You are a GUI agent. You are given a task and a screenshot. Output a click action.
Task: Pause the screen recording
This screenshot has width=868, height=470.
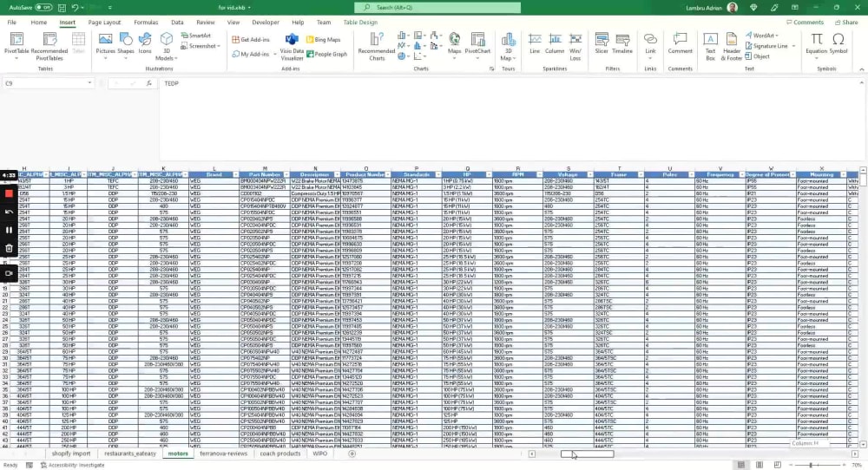coord(9,230)
